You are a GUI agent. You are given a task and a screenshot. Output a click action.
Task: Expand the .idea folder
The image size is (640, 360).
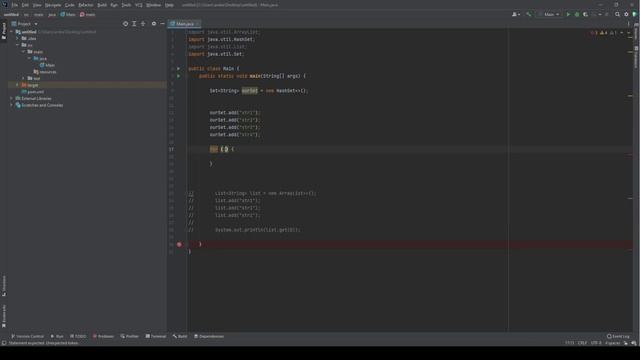18,38
